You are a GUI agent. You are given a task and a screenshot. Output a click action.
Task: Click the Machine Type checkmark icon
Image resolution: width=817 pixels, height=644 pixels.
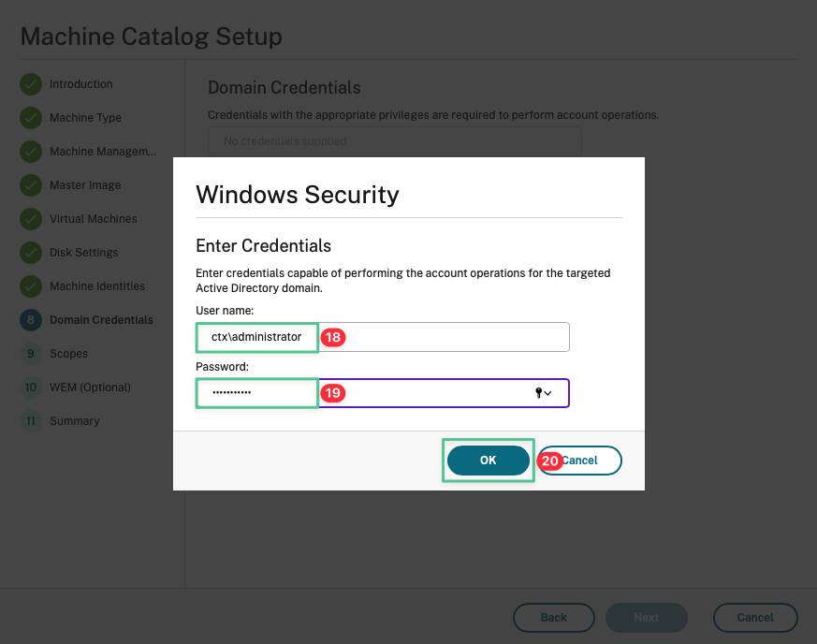[x=31, y=118]
